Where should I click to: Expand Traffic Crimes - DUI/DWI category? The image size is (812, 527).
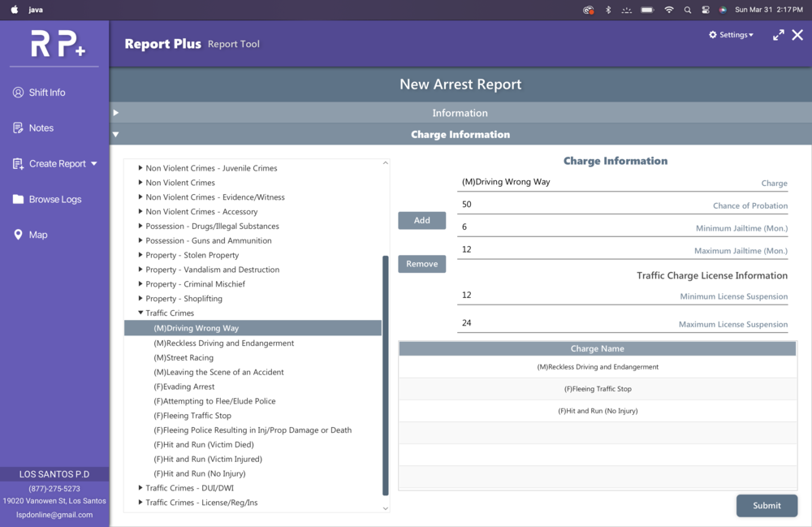pyautogui.click(x=140, y=488)
